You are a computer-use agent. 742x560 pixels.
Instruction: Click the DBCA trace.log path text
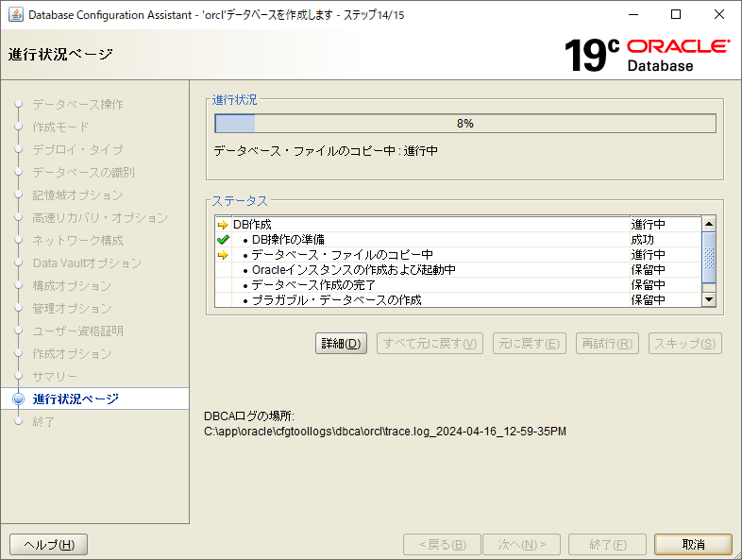coord(385,432)
